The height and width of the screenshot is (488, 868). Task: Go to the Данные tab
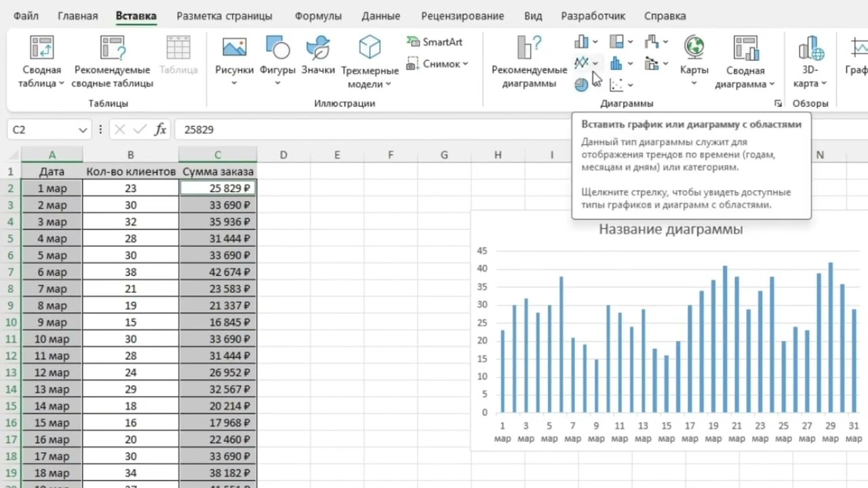pos(380,16)
